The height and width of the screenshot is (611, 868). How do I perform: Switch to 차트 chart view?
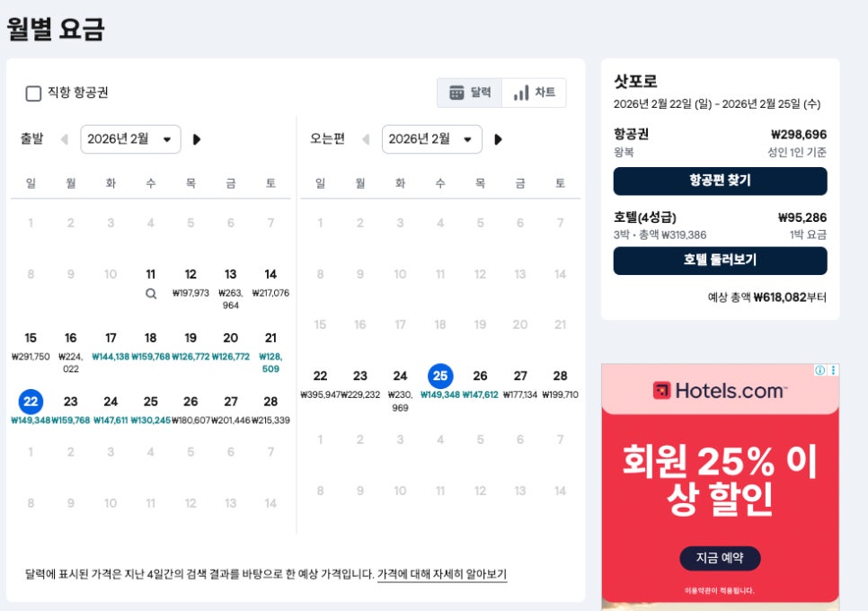(x=535, y=93)
